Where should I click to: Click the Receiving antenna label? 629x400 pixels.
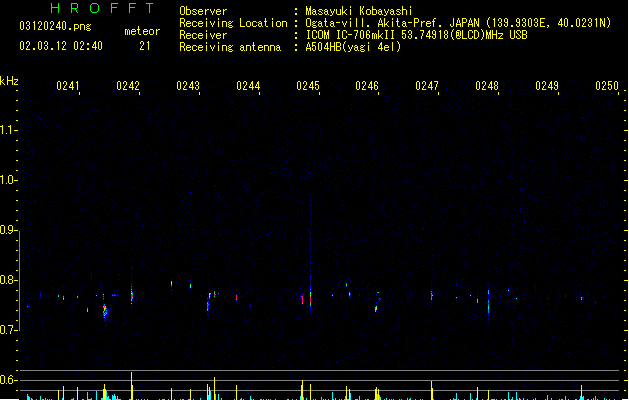point(230,47)
